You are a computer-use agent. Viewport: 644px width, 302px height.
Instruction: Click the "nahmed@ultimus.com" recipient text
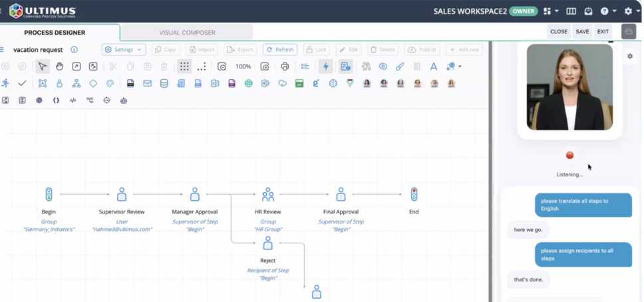tap(122, 229)
